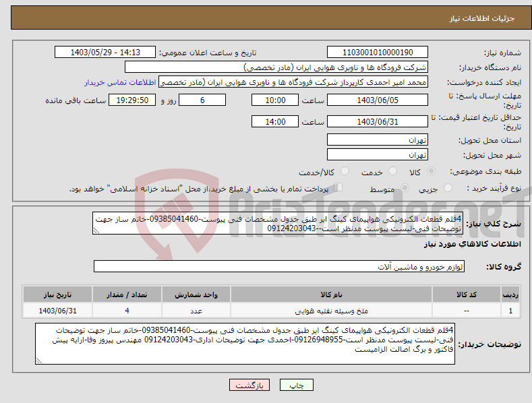
Task: Click the response deadline date 1403/06/05
Action: click(x=378, y=100)
